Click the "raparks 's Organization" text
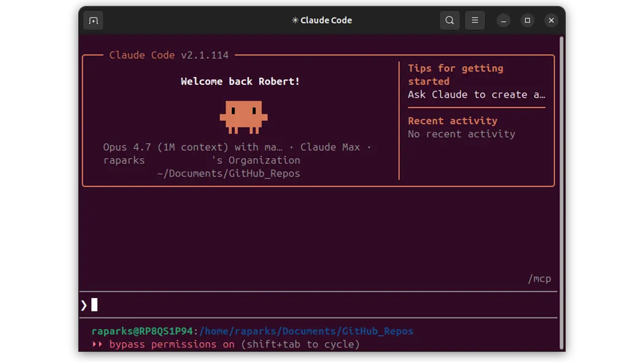The width and height of the screenshot is (644, 362). click(x=202, y=160)
